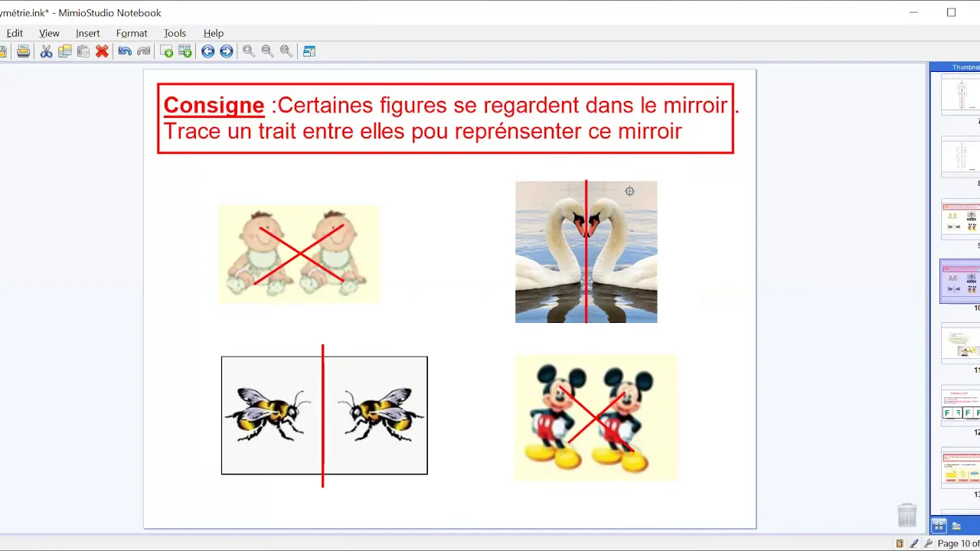Image resolution: width=980 pixels, height=551 pixels.
Task: Undo the last action
Action: 125,51
